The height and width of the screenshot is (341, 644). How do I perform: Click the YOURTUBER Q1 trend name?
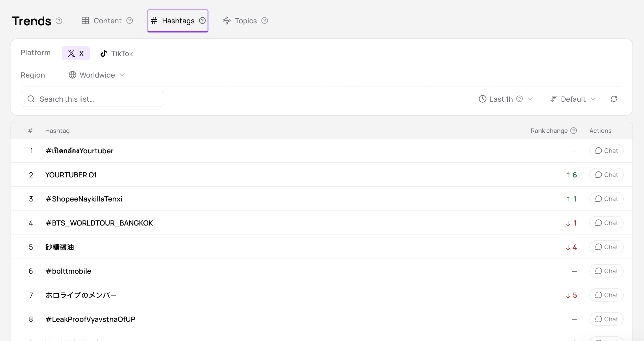point(71,175)
